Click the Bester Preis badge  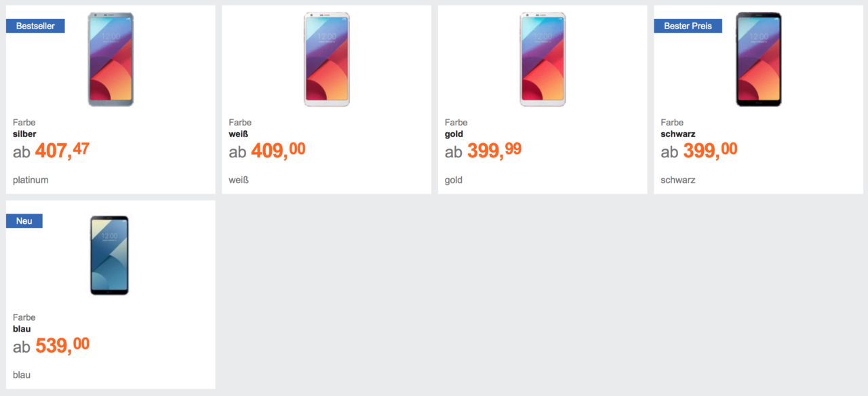tap(688, 26)
